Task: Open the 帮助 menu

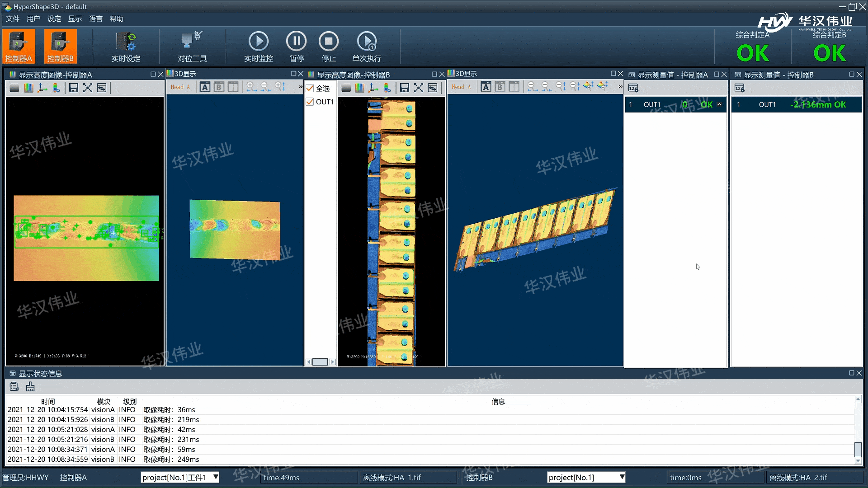Action: coord(117,19)
